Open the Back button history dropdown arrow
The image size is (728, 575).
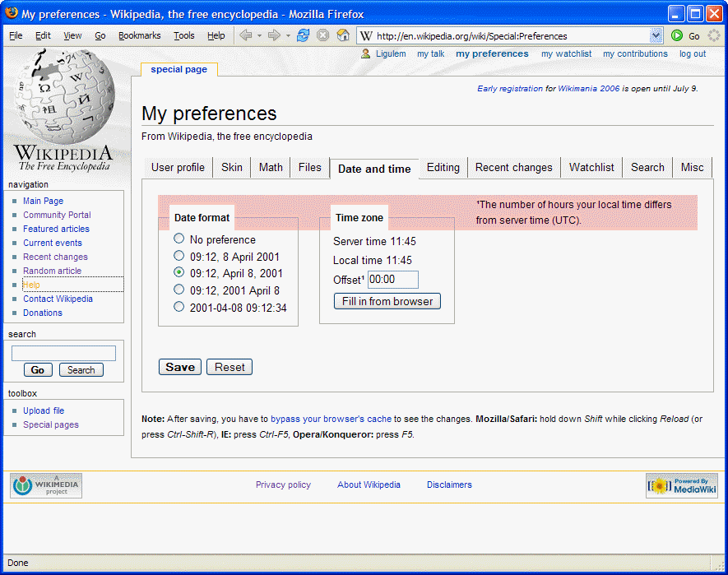[260, 35]
